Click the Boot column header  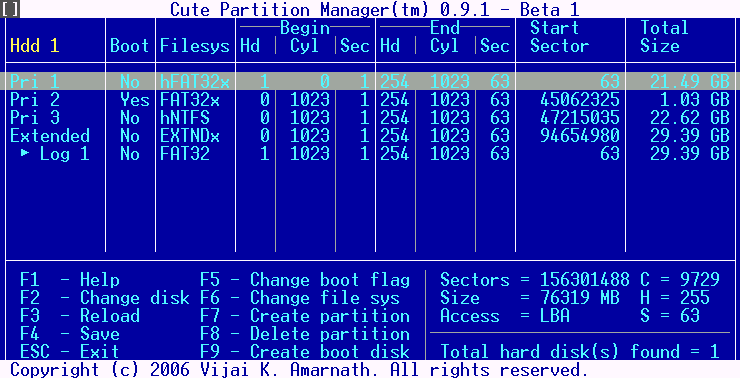coord(129,46)
